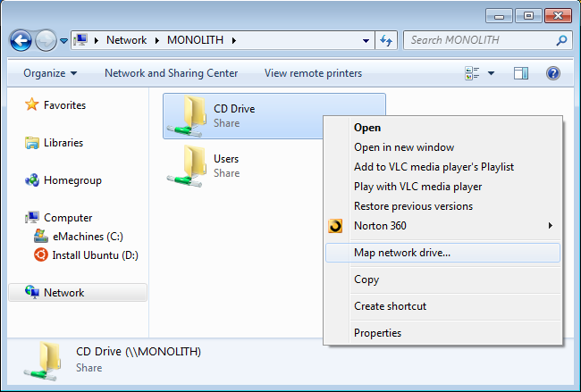Expand the arrow after MONOLITH breadcrumb
This screenshot has width=581, height=392.
234,40
